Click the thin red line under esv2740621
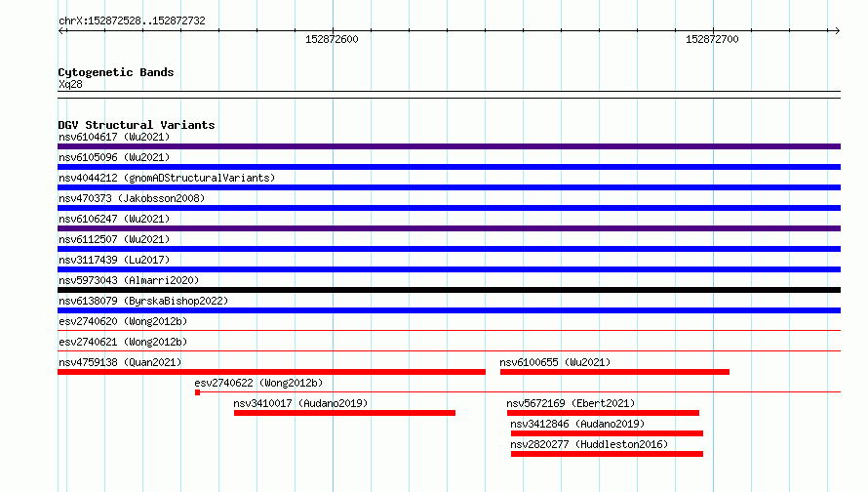868x492 pixels. pyautogui.click(x=449, y=350)
